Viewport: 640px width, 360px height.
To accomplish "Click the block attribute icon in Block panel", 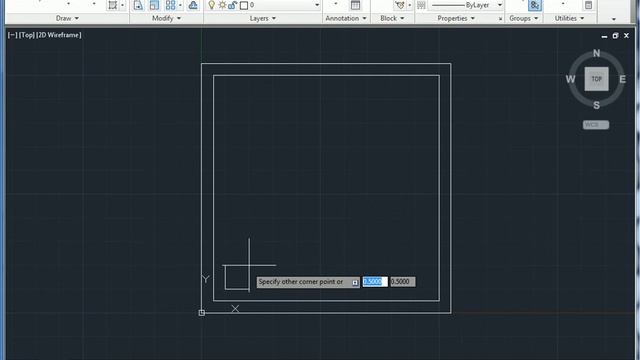I will tap(400, 5).
